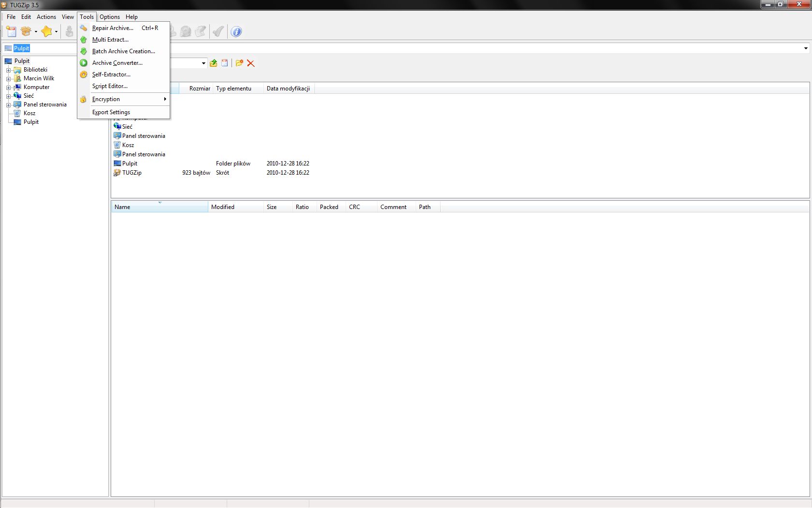Screen dimensions: 812x508
Task: Choose Archive Converter menu entry
Action: pos(124,63)
